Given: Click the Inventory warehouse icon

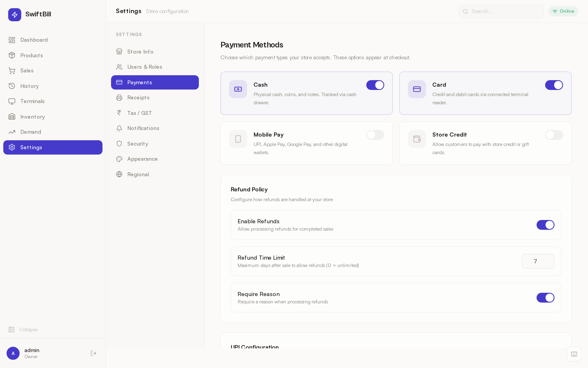Looking at the screenshot, I should coord(12,117).
